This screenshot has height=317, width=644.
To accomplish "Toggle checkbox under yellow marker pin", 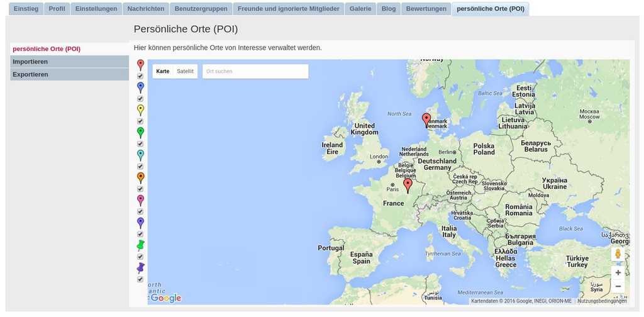I will (140, 121).
